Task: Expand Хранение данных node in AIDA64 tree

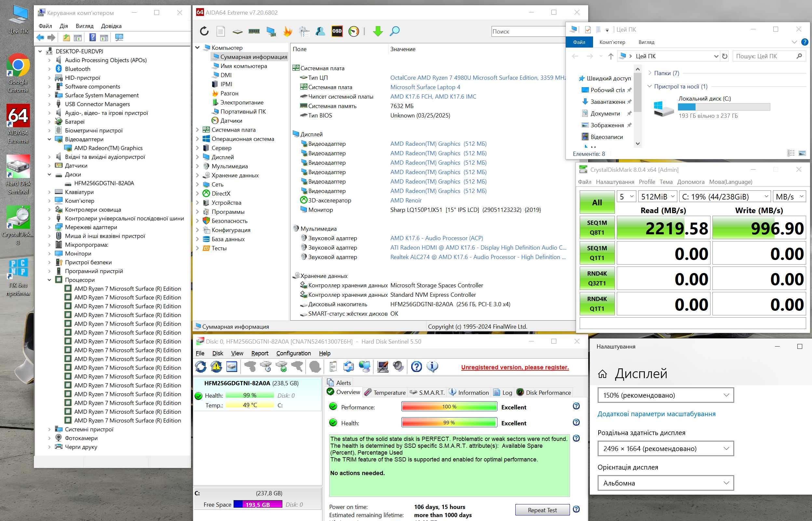Action: pos(197,175)
